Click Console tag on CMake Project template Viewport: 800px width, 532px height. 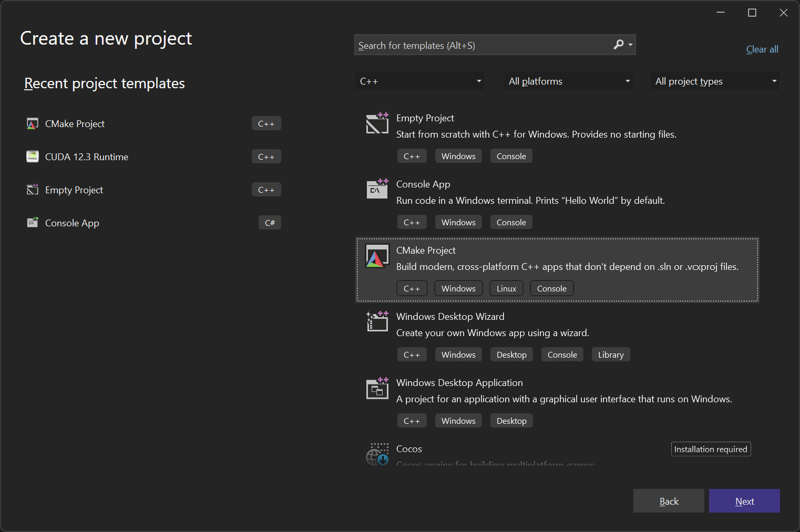551,288
